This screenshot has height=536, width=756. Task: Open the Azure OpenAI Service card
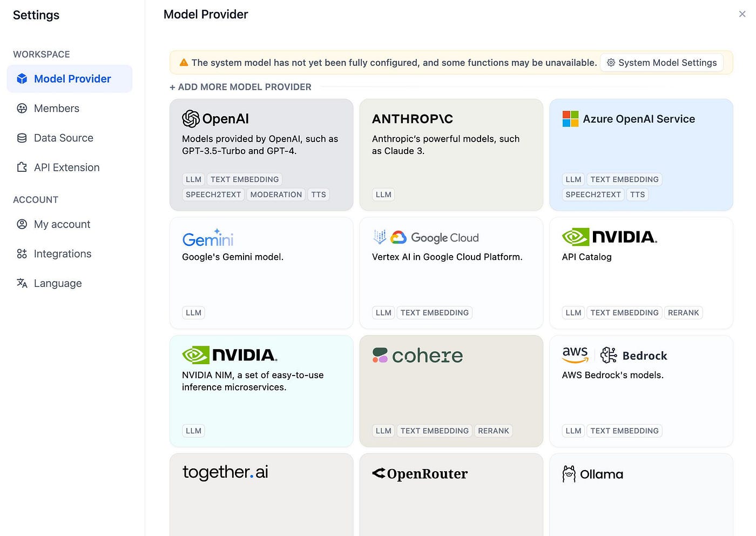640,155
